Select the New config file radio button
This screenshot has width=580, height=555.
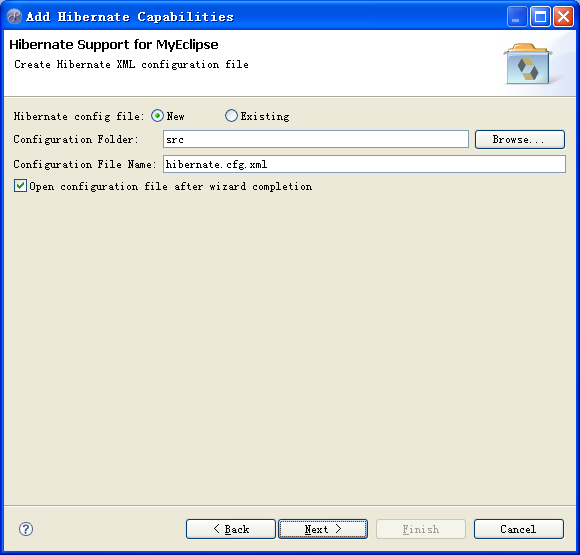[x=157, y=116]
